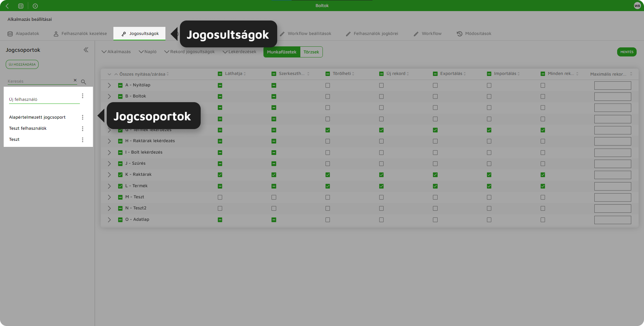Click the Új felhasználó name field
644x326 pixels.
(x=44, y=99)
